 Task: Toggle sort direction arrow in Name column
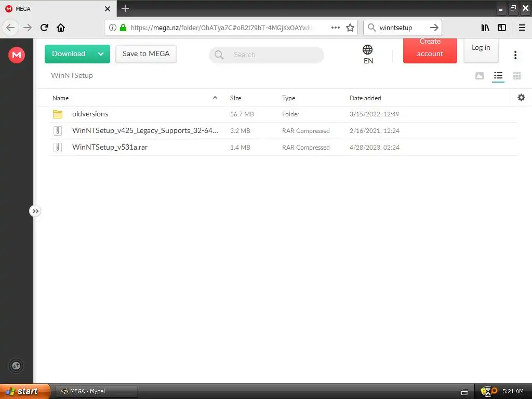pos(215,98)
